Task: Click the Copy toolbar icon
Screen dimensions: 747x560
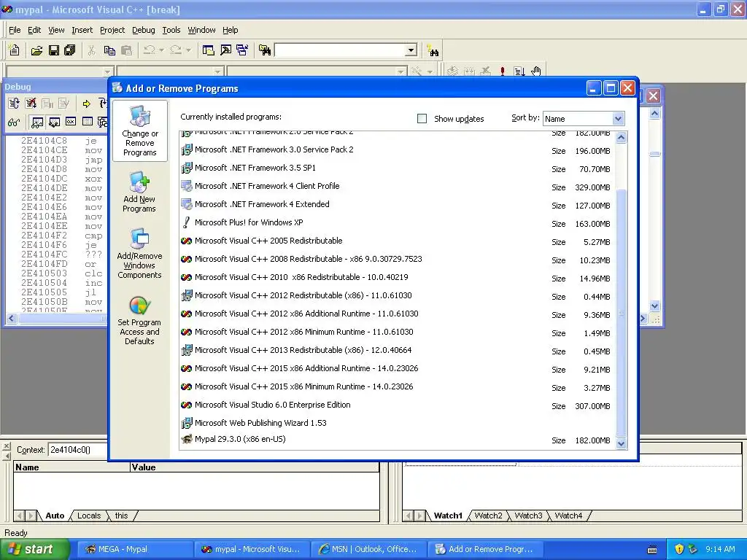Action: coord(109,50)
